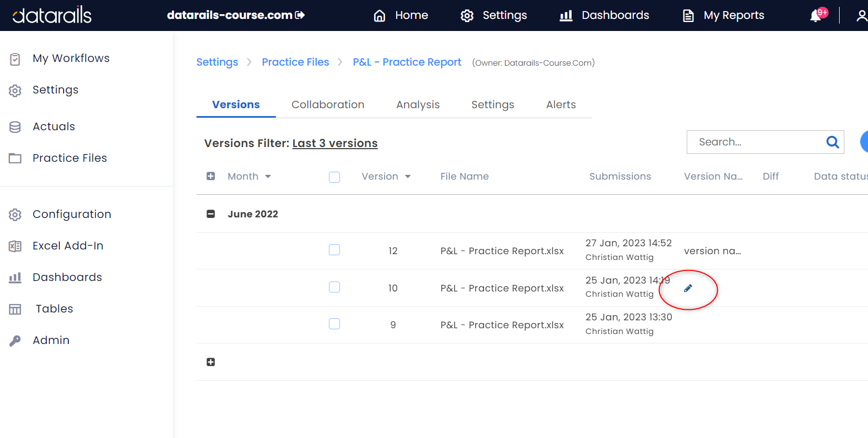Check the box for version 12

click(x=334, y=249)
